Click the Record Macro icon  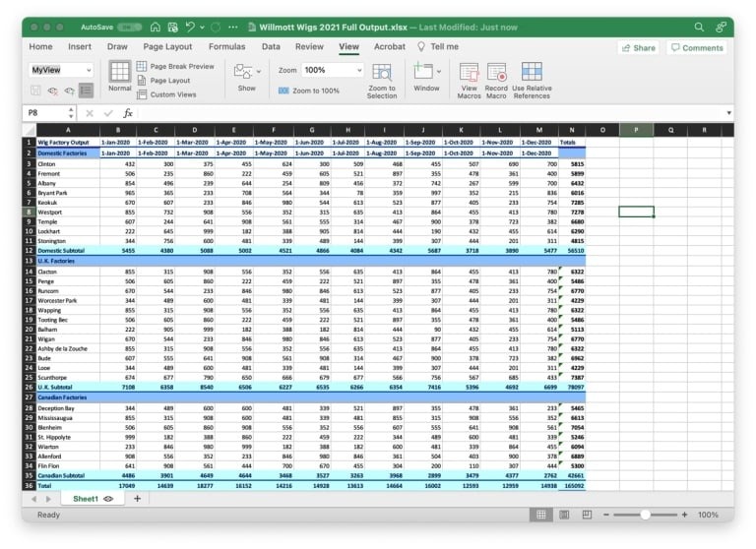coord(496,79)
